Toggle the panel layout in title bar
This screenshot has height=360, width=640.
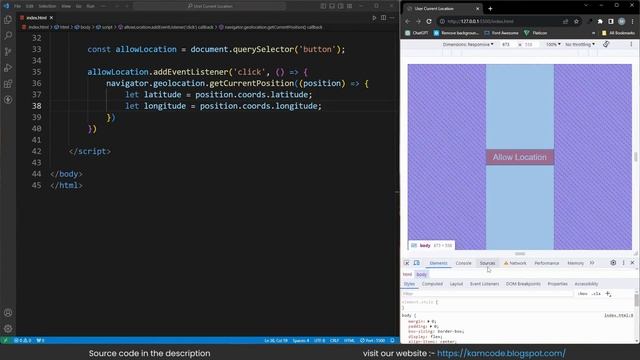click(332, 6)
